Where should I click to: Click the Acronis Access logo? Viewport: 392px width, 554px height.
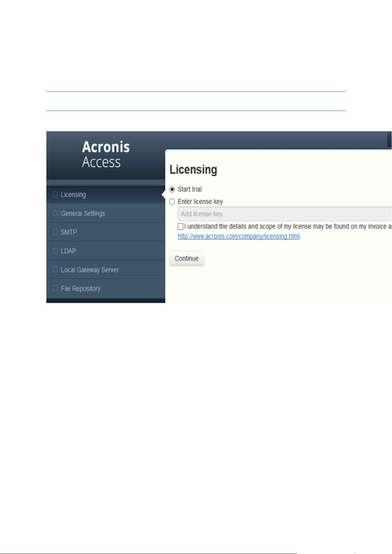click(106, 155)
